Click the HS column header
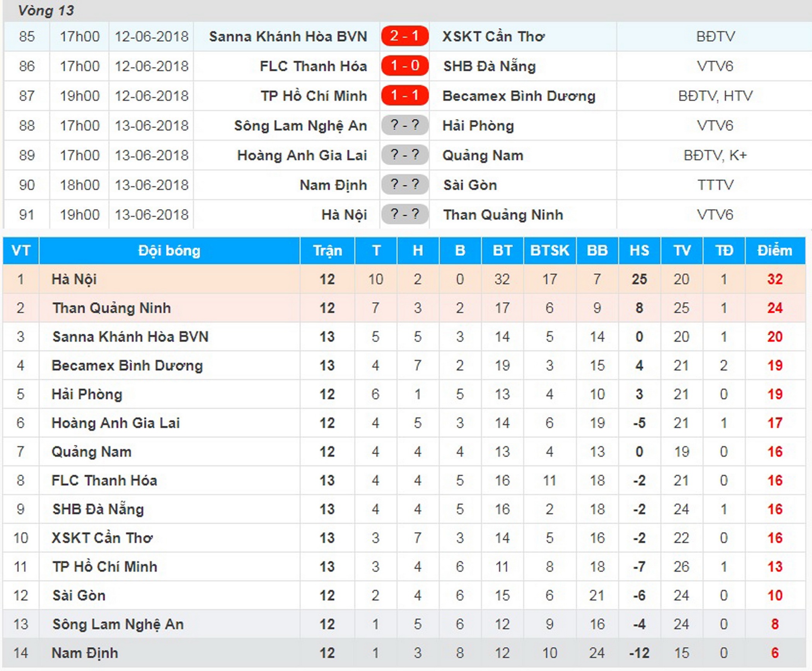This screenshot has width=812, height=671. click(x=639, y=250)
